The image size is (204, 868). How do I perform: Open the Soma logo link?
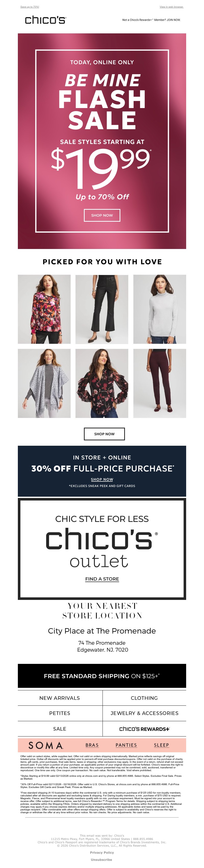coord(46,745)
